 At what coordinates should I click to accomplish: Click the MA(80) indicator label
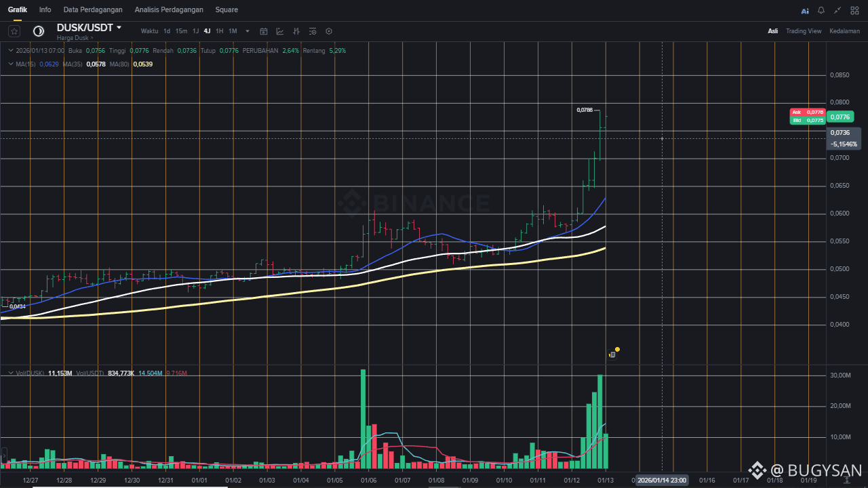119,64
